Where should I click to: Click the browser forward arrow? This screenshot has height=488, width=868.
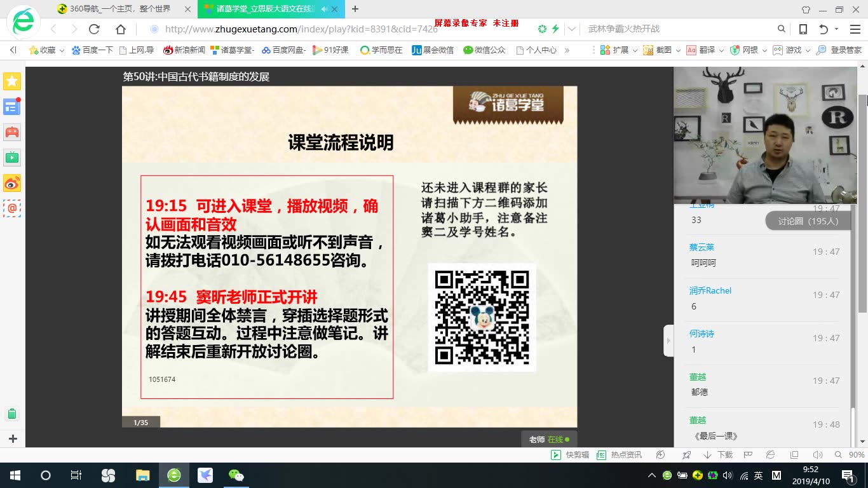tap(74, 29)
